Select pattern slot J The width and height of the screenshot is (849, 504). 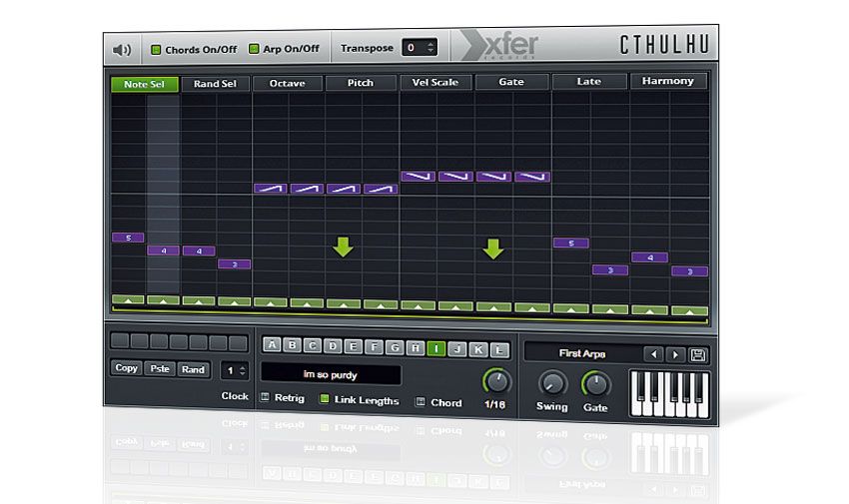pos(457,349)
